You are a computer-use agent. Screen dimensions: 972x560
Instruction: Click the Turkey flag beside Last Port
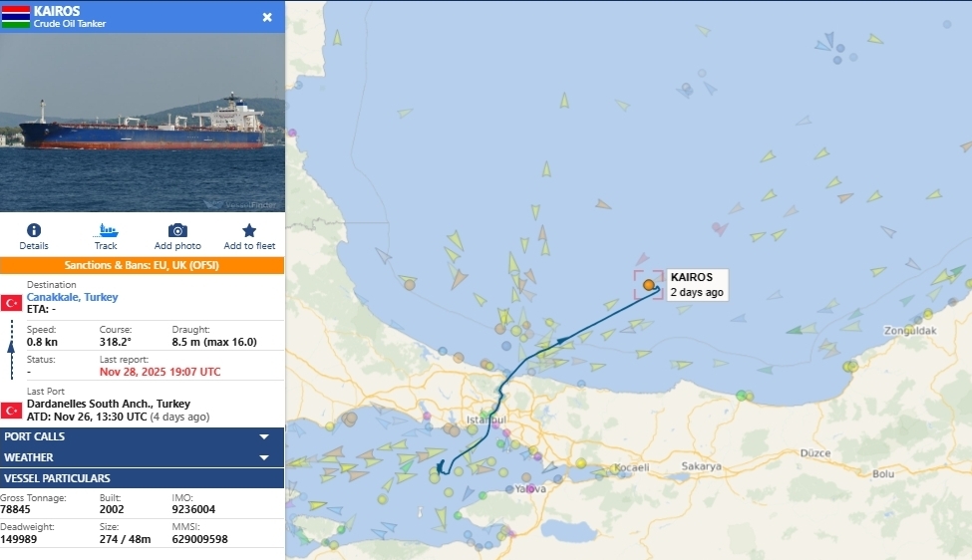coord(11,411)
